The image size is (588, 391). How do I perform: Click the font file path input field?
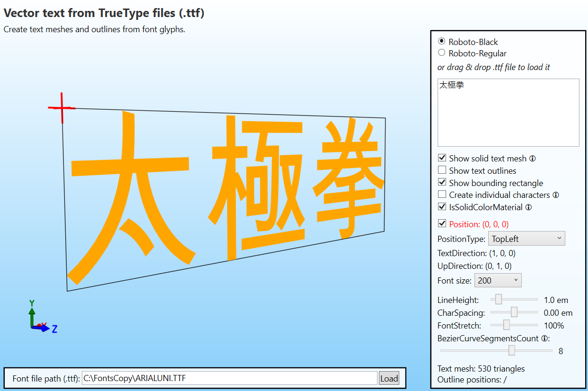(x=229, y=378)
